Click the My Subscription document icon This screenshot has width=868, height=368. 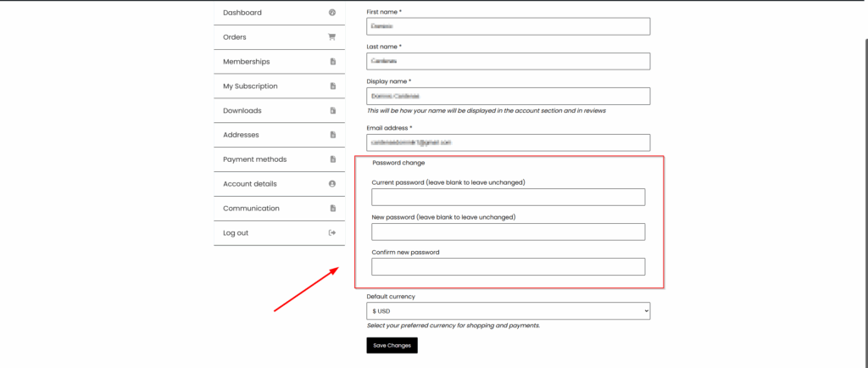click(332, 86)
